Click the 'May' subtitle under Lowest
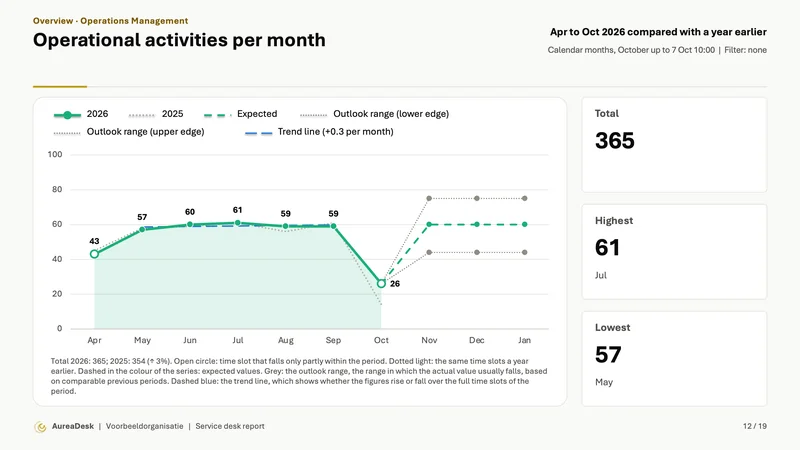Screen dimensions: 800x450 pos(604,383)
